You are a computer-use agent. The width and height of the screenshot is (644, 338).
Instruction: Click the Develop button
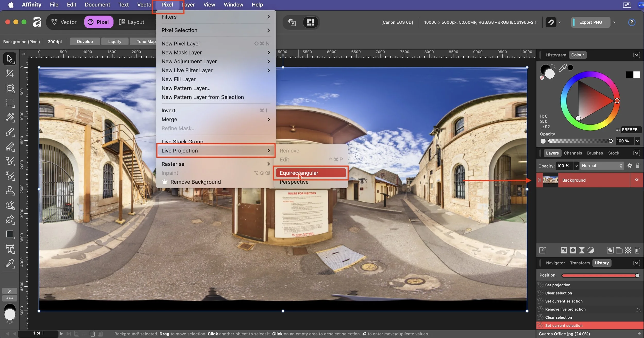tap(85, 41)
